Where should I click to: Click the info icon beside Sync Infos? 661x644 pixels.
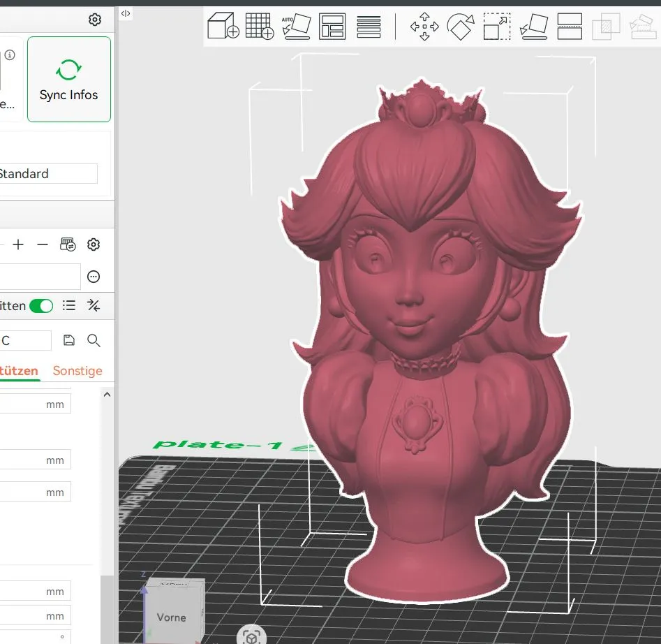click(10, 54)
